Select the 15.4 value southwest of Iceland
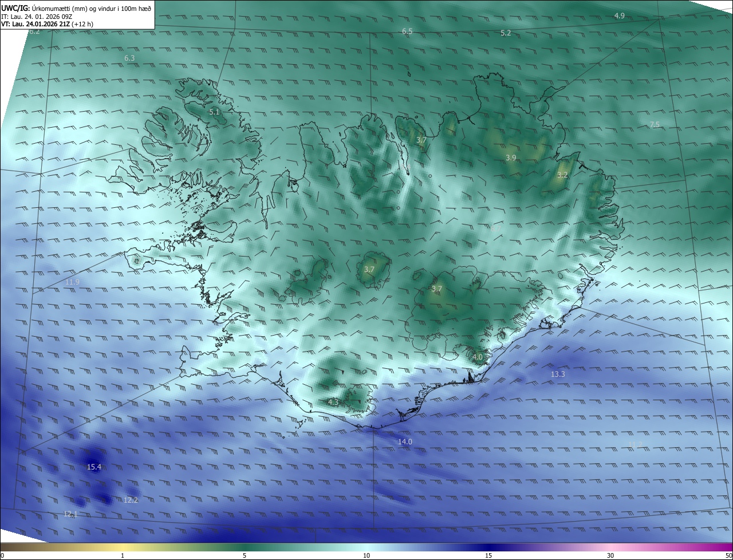 tap(94, 467)
